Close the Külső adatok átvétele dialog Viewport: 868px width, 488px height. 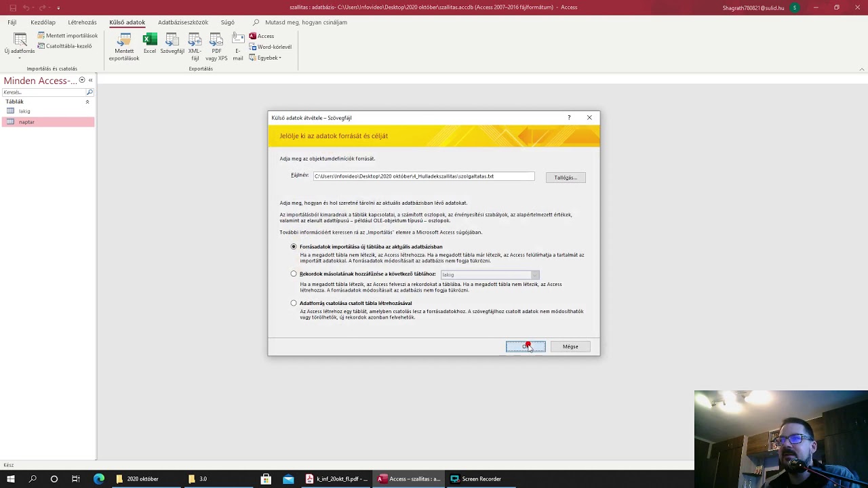pyautogui.click(x=589, y=118)
